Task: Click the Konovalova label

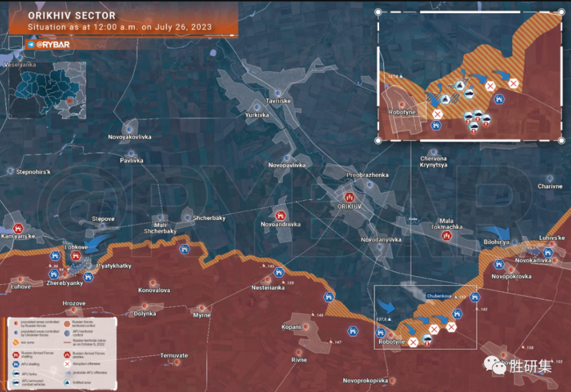Action: pyautogui.click(x=154, y=290)
